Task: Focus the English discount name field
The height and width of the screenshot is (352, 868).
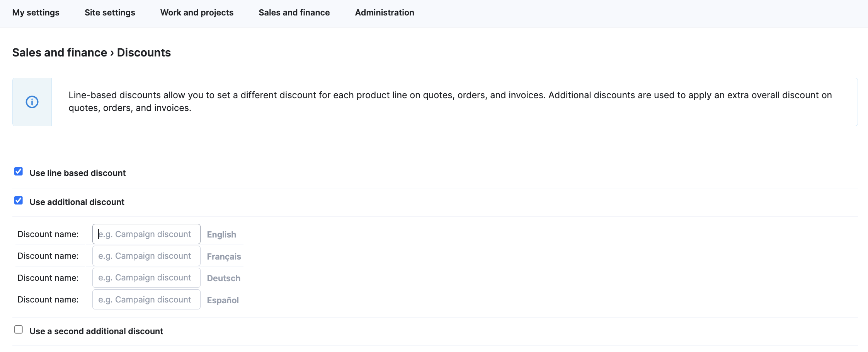Action: (146, 234)
